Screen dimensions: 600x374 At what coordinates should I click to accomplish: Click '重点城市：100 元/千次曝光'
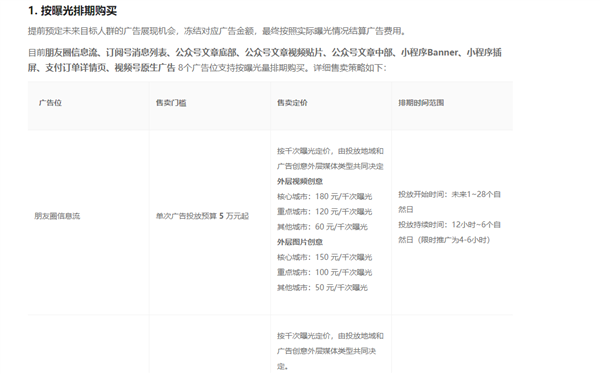tap(324, 272)
